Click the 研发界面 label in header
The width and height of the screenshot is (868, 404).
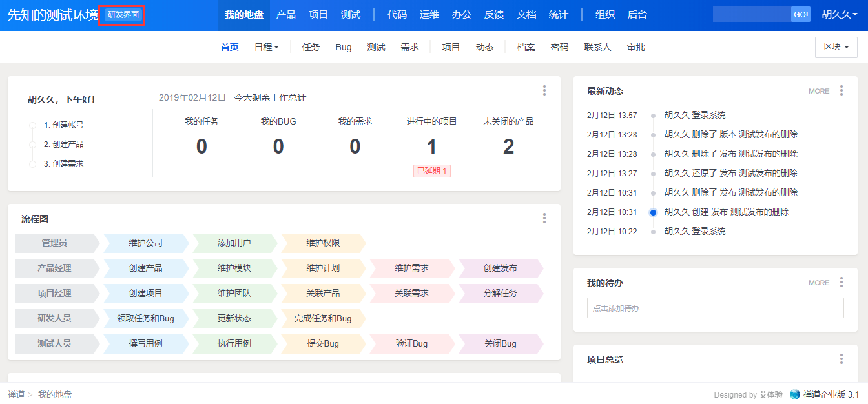click(123, 15)
